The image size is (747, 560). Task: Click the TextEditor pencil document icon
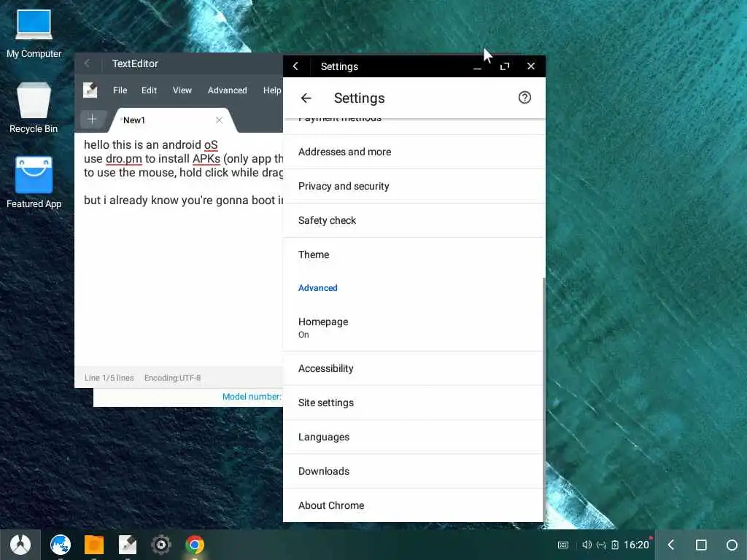(90, 90)
